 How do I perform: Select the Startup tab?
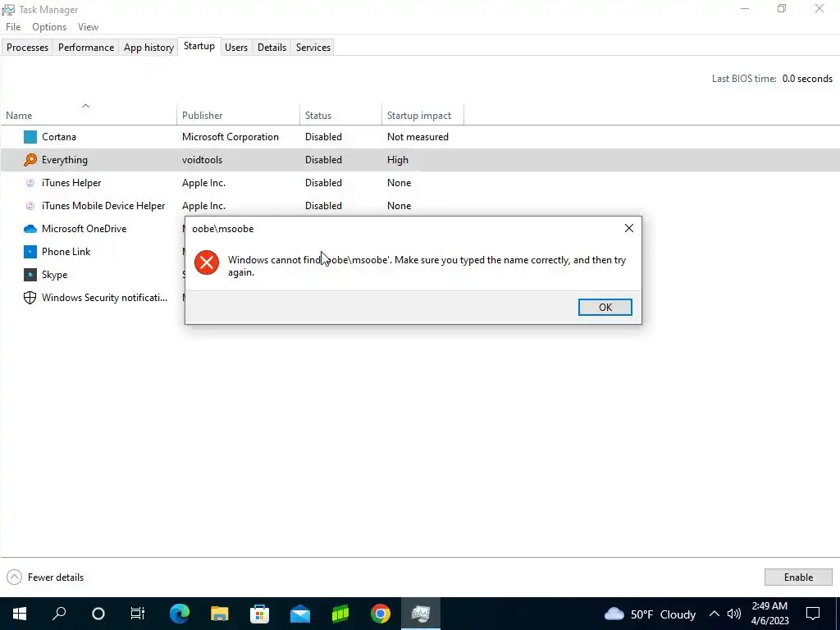[x=199, y=46]
